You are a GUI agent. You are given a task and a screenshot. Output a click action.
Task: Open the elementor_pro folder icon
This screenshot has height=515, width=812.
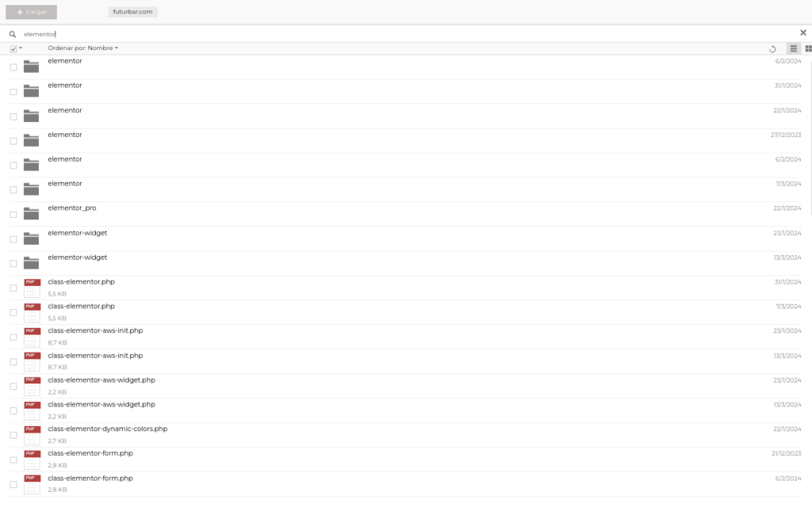tap(31, 213)
